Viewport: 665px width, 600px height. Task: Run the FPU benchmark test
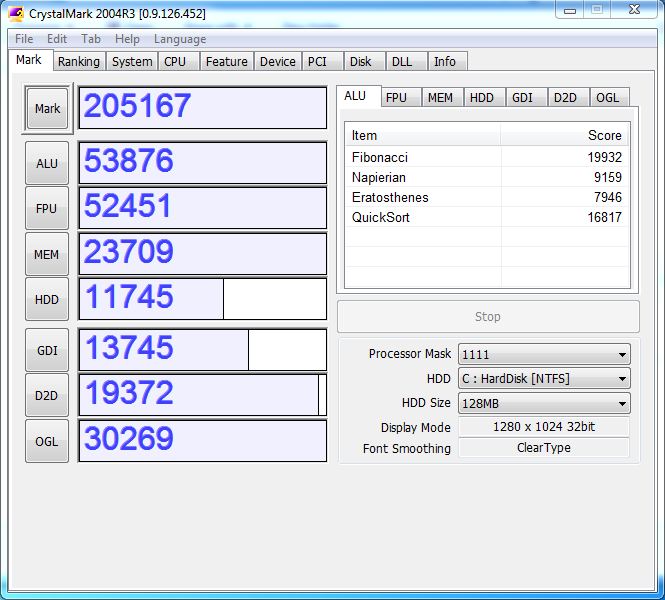(47, 209)
